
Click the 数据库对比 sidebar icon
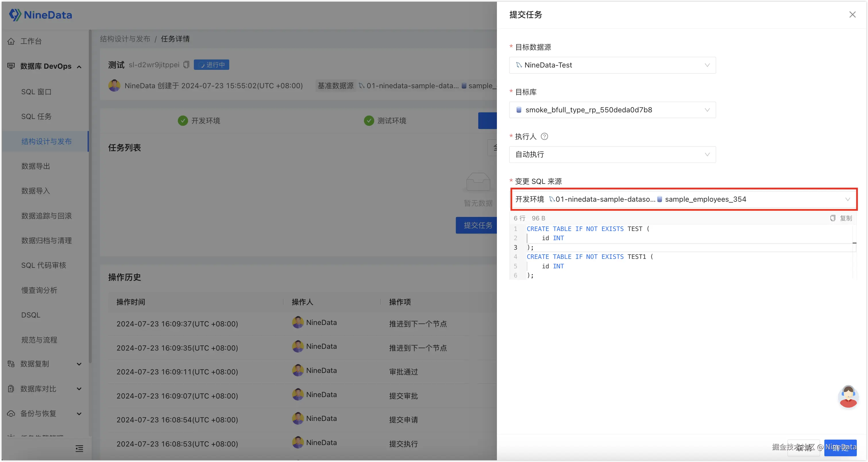11,388
